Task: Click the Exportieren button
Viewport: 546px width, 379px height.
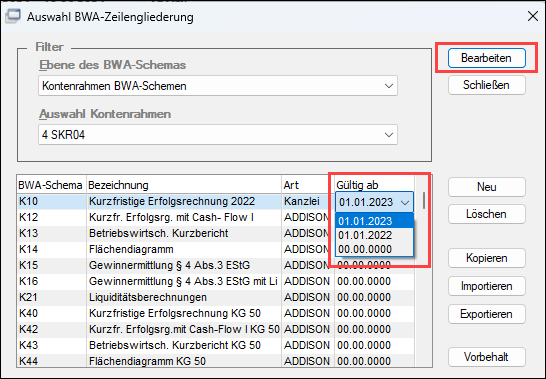Action: click(486, 314)
